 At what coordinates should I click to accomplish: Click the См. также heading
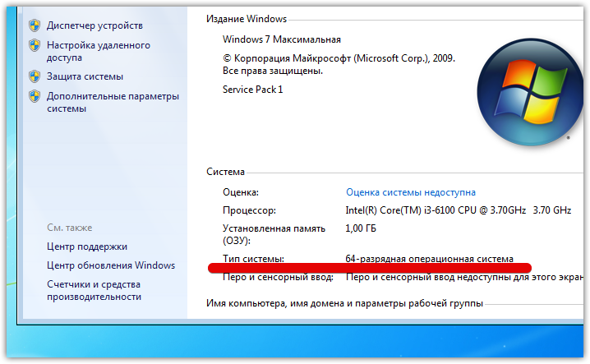(x=70, y=228)
